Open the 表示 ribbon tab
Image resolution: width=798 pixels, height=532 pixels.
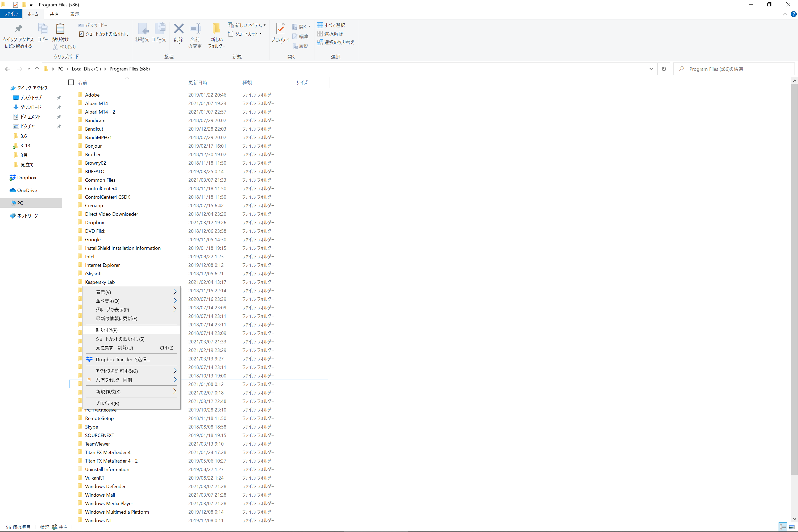(x=75, y=14)
